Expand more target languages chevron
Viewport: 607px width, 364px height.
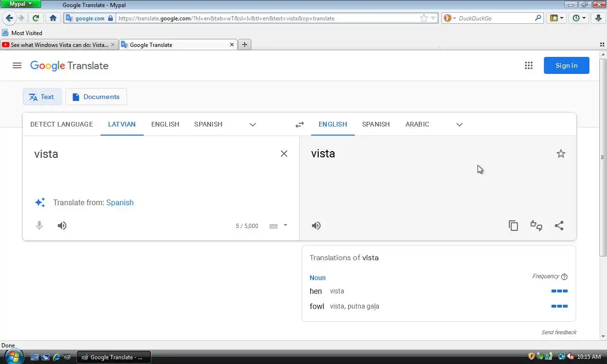click(460, 125)
